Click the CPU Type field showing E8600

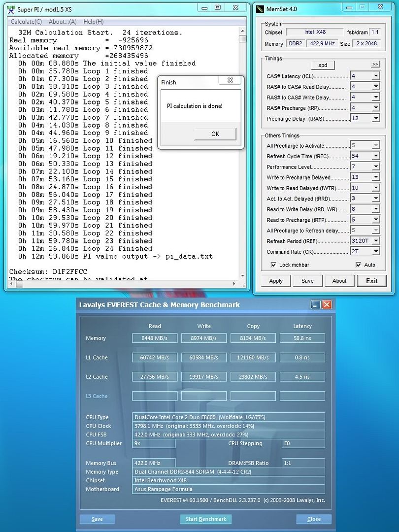pyautogui.click(x=229, y=417)
